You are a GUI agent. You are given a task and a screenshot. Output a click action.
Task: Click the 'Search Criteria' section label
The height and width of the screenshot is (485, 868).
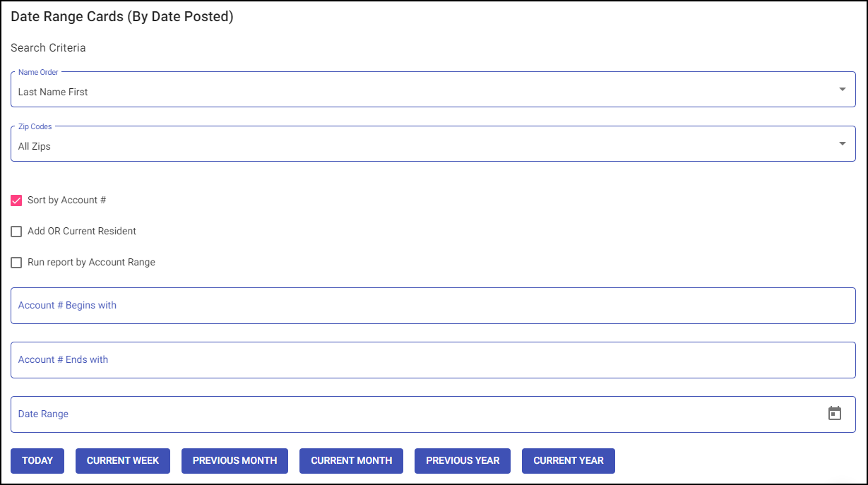pos(48,48)
